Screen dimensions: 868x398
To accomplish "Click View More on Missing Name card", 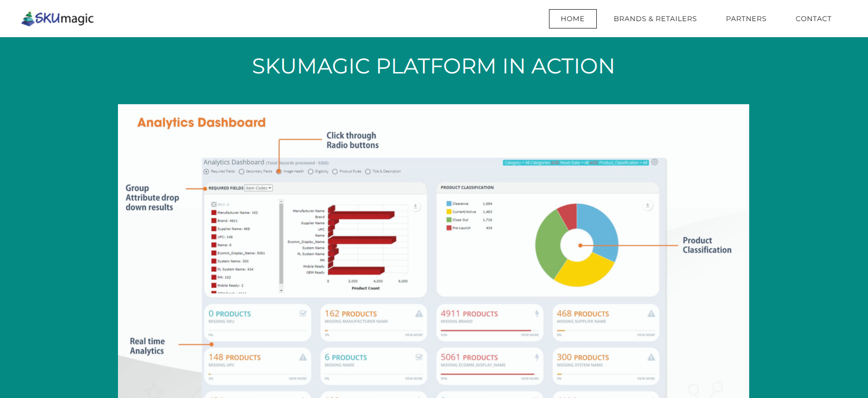I will click(x=414, y=379).
